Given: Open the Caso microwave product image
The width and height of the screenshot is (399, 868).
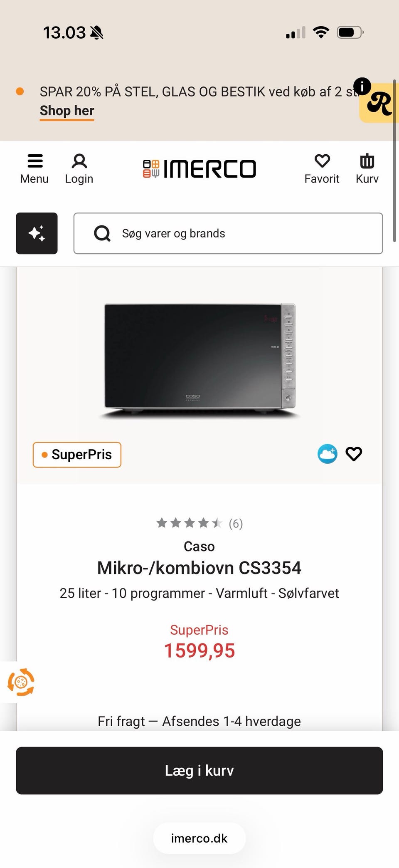Looking at the screenshot, I should pyautogui.click(x=199, y=358).
